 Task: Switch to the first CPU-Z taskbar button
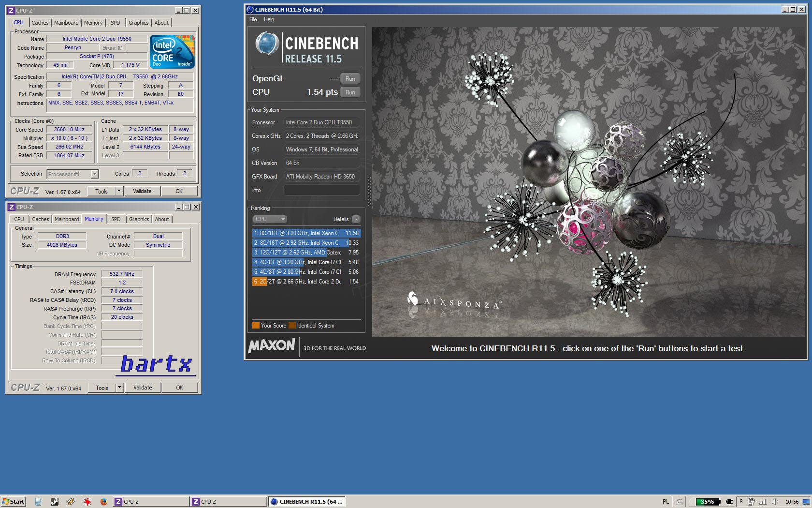pyautogui.click(x=151, y=502)
